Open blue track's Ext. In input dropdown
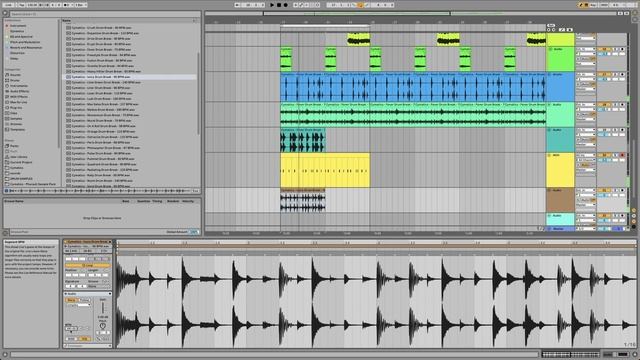Screen dimensions: 640x360 click(x=586, y=75)
